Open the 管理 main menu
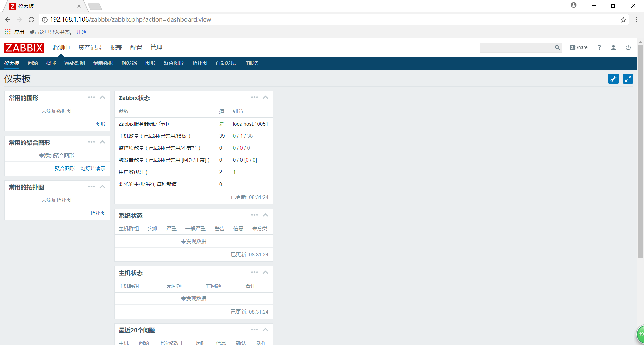 click(156, 48)
